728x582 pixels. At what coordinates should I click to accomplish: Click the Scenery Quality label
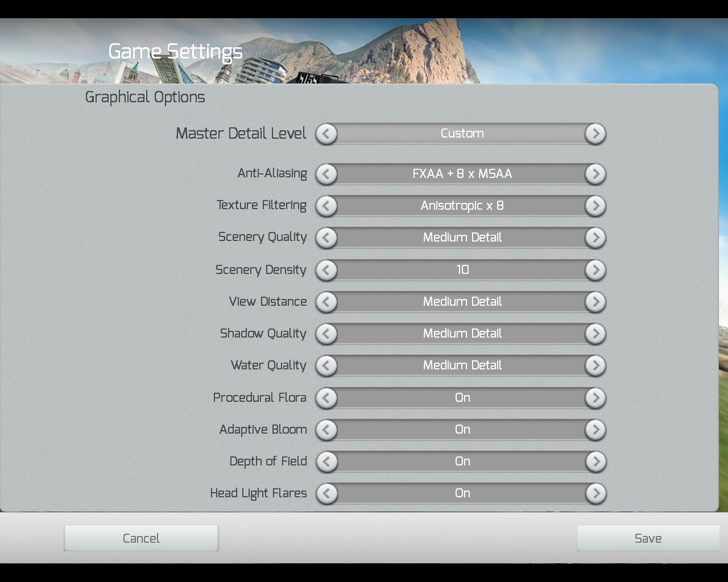click(x=263, y=238)
